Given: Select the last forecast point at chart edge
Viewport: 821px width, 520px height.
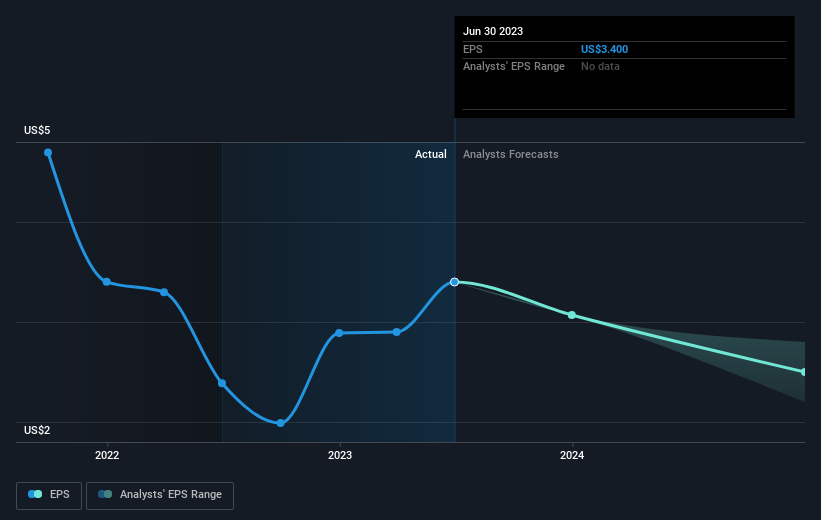Looking at the screenshot, I should tap(803, 372).
